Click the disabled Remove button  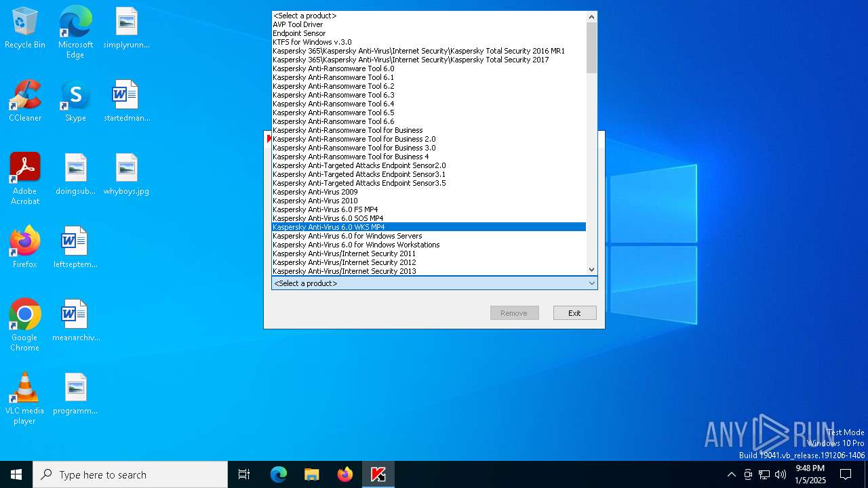514,313
